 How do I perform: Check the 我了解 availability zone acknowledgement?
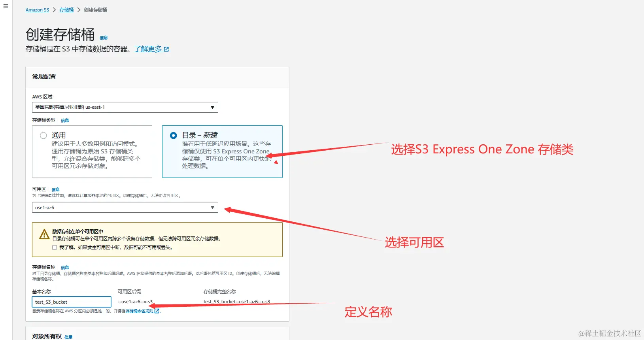coord(55,247)
